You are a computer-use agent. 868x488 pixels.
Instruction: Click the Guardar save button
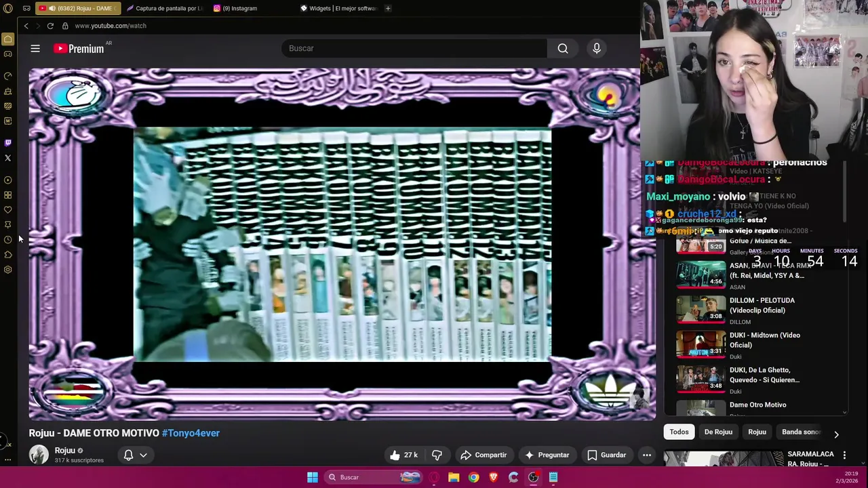coord(606,455)
